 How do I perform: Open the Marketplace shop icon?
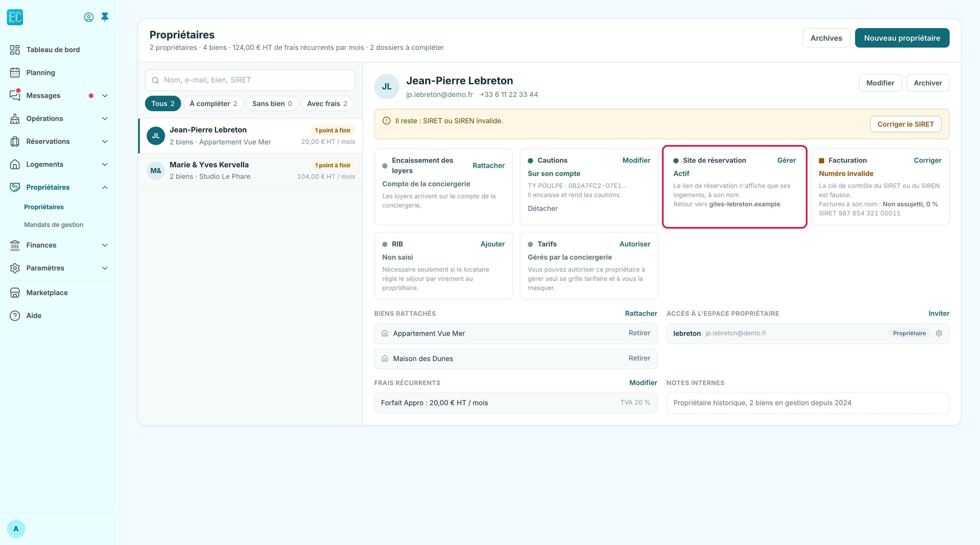15,293
